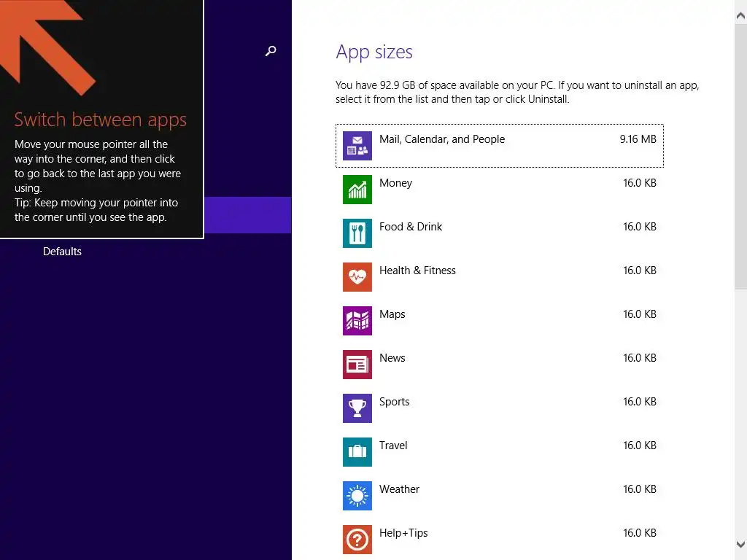Screen dimensions: 747x560
Task: Click the 16.0 KB size for Sports
Action: (640, 402)
